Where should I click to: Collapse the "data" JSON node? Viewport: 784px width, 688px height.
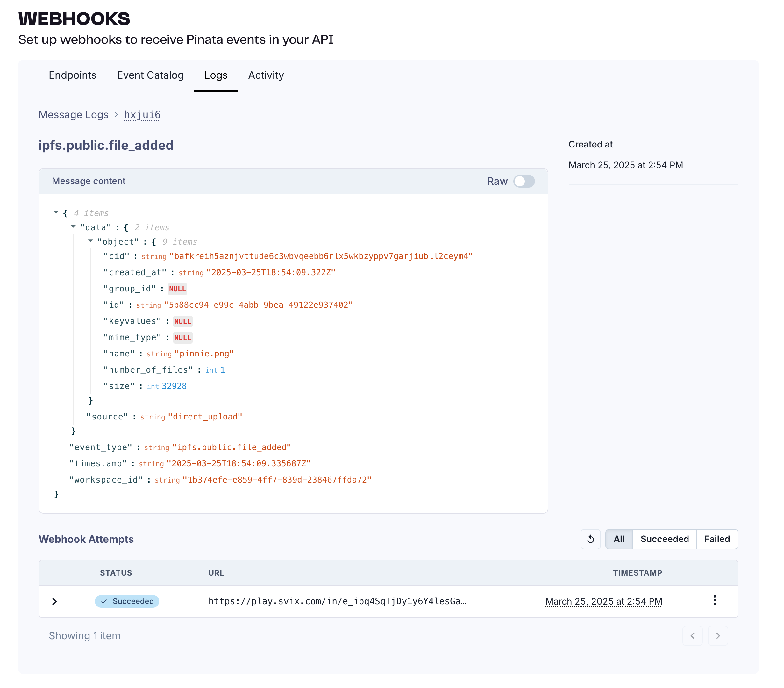pyautogui.click(x=73, y=227)
